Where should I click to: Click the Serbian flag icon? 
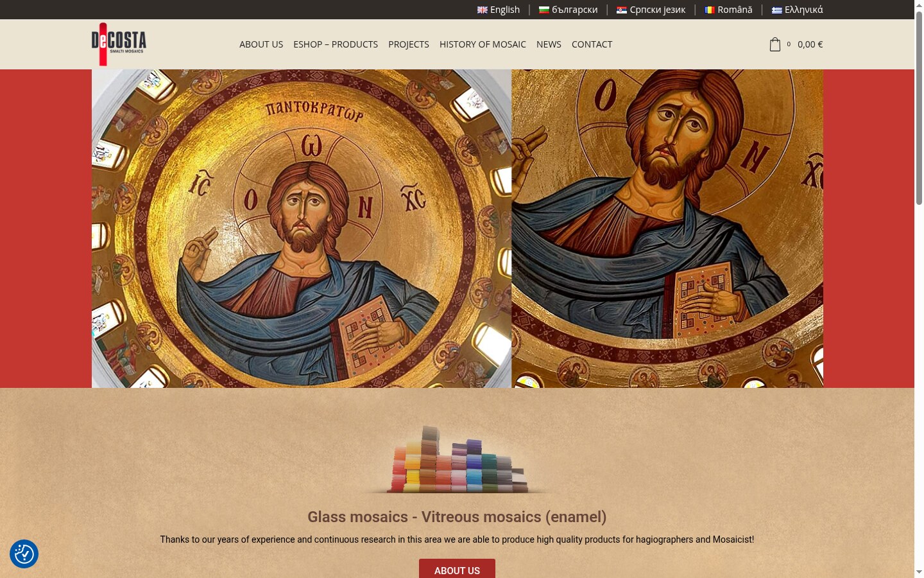pos(622,10)
